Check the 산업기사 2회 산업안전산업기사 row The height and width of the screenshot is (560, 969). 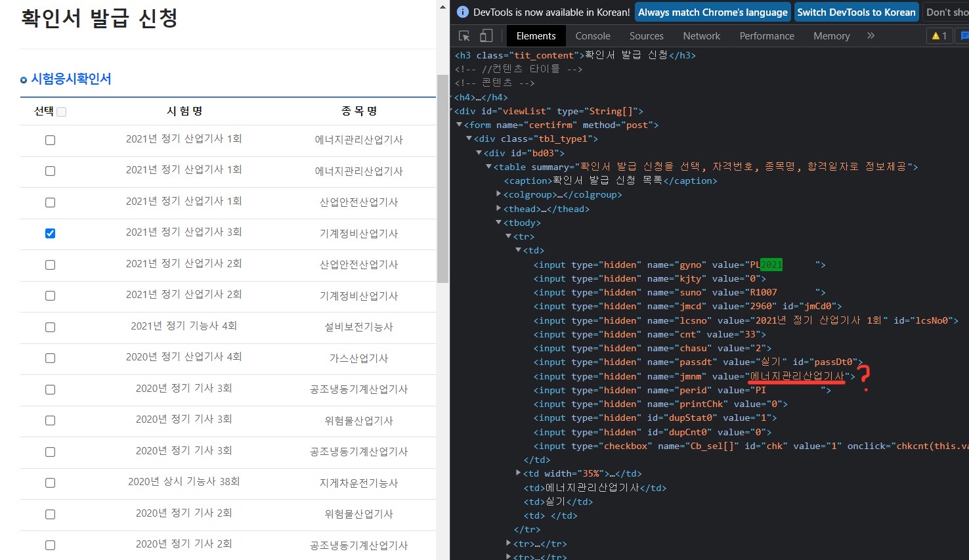pyautogui.click(x=50, y=265)
